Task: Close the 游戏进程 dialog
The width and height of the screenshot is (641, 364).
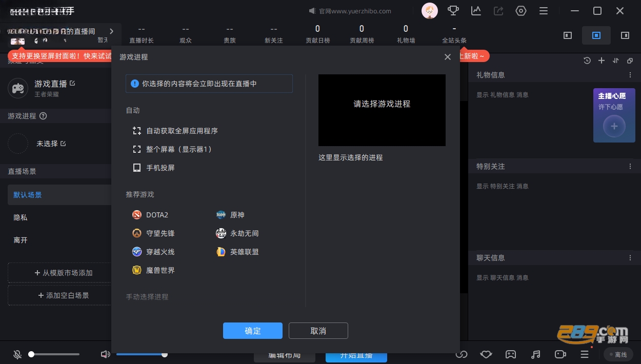Action: [x=448, y=57]
